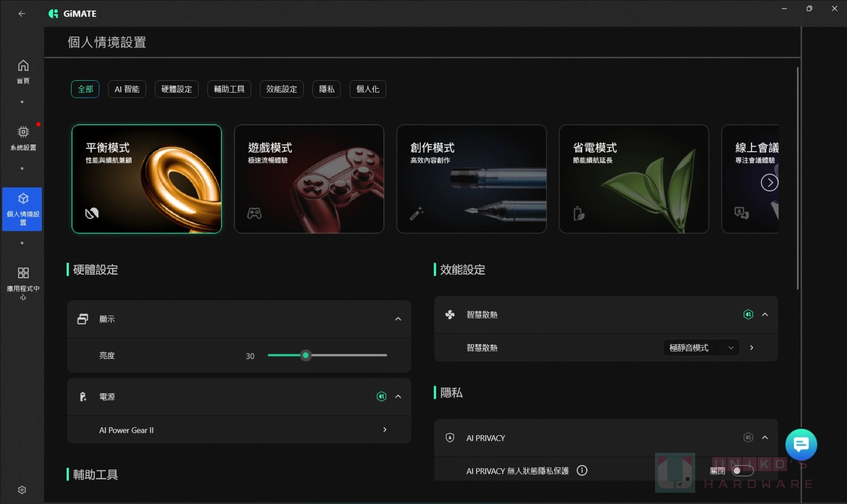Click the brightness value 30
The height and width of the screenshot is (504, 847).
(x=250, y=356)
